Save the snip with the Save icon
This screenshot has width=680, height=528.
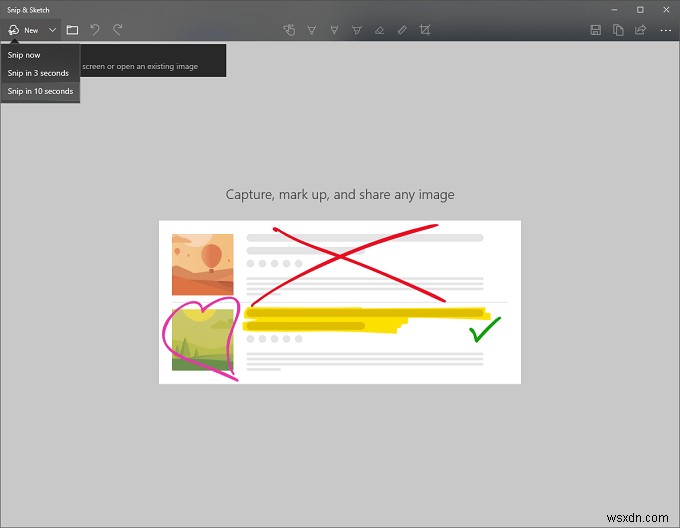point(596,30)
